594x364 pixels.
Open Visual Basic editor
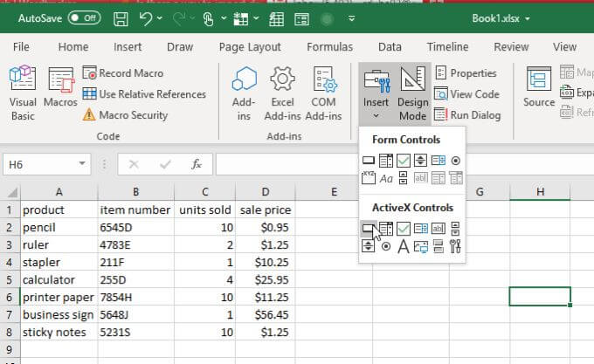tap(23, 93)
